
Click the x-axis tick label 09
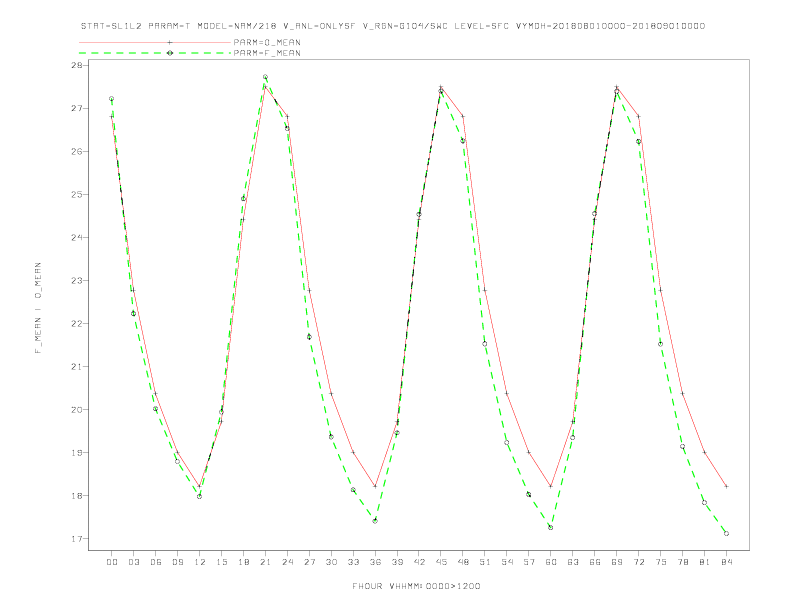click(177, 562)
